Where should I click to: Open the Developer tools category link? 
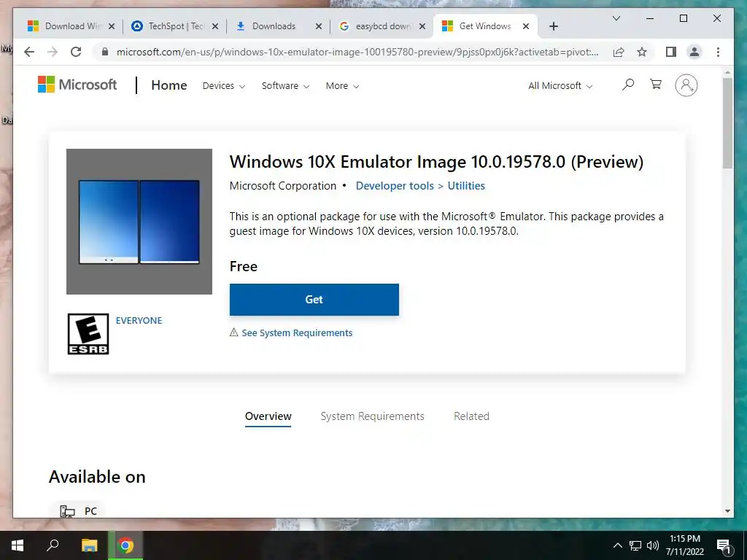(x=395, y=186)
